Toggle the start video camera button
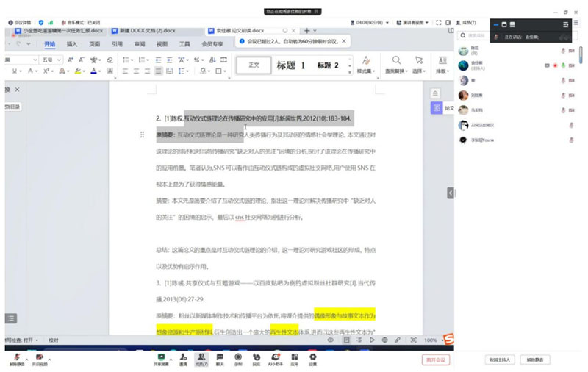The image size is (588, 372). point(38,357)
